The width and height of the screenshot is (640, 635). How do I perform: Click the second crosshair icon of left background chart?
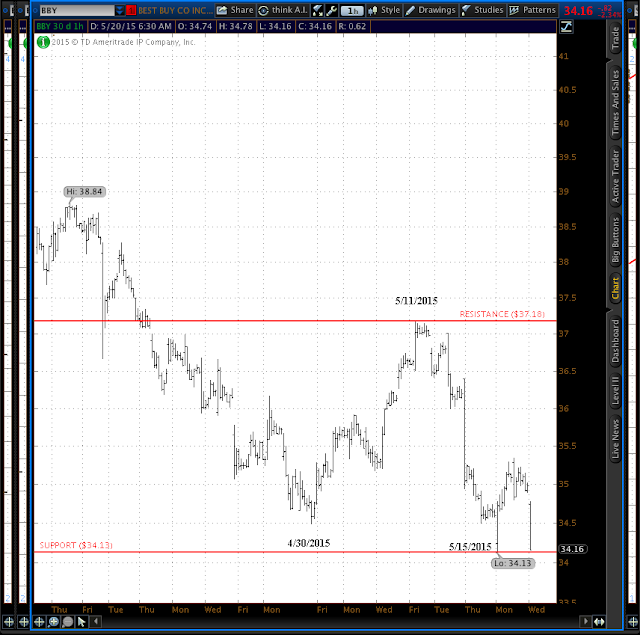pos(24,622)
